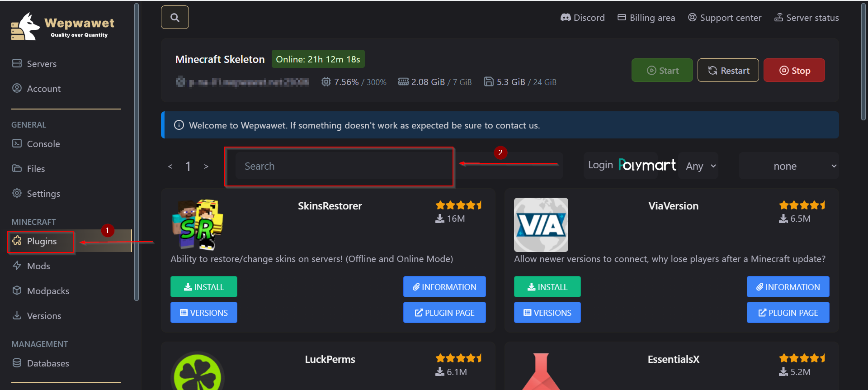Click the EssentialsX title
Screen dimensions: 868x390
tap(674, 359)
